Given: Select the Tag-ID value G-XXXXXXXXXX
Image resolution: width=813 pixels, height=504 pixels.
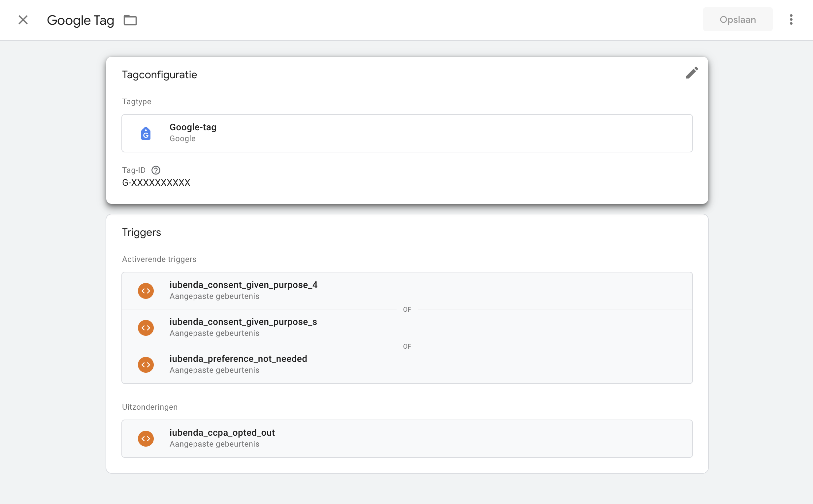Looking at the screenshot, I should pyautogui.click(x=156, y=182).
